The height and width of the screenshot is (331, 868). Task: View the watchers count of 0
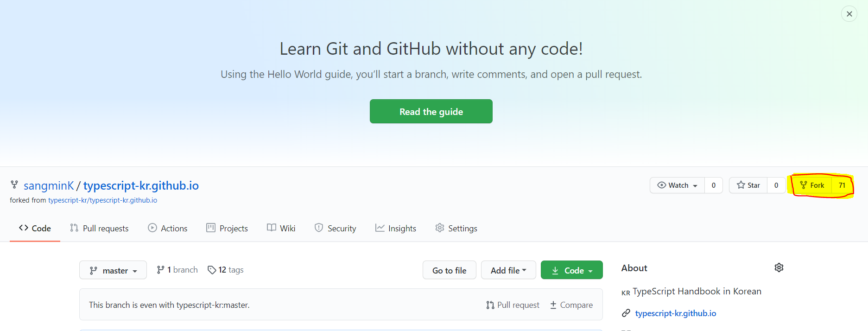[714, 185]
